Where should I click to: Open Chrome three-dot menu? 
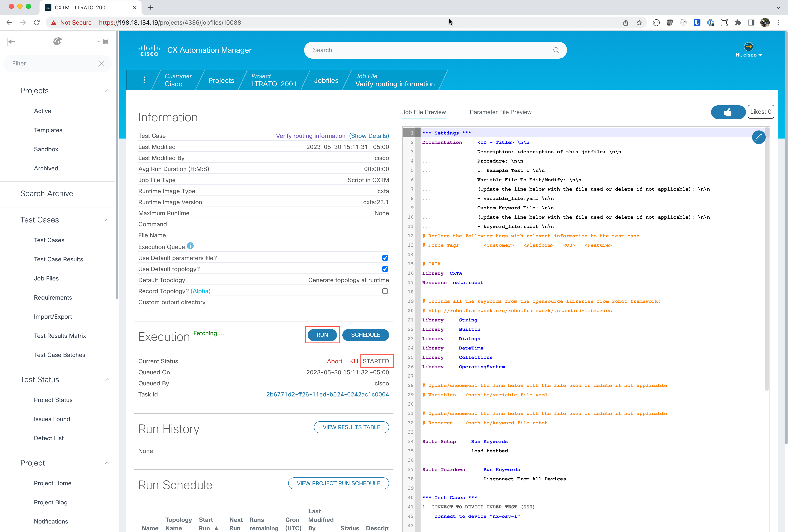[778, 22]
